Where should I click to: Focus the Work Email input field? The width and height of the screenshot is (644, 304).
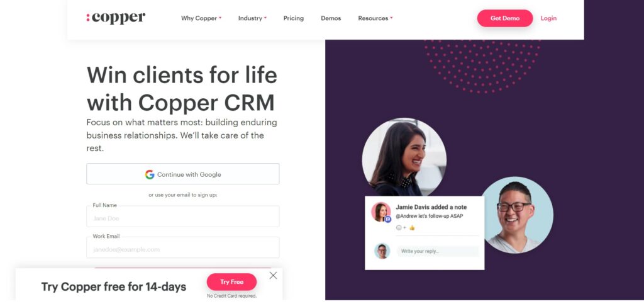point(183,248)
